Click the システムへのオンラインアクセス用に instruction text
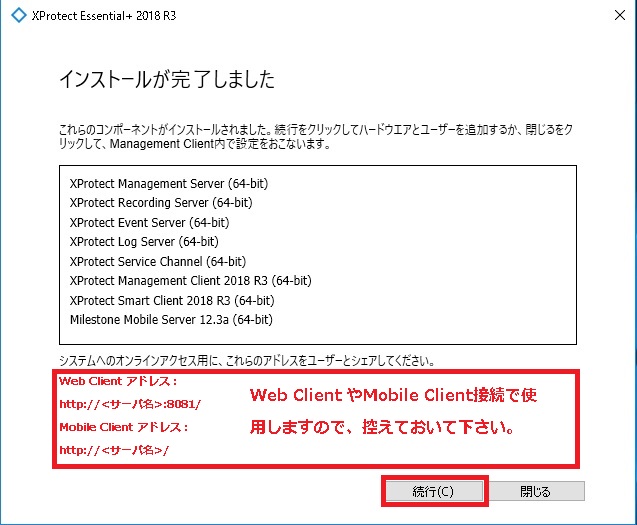This screenshot has height=525, width=637. click(x=247, y=360)
